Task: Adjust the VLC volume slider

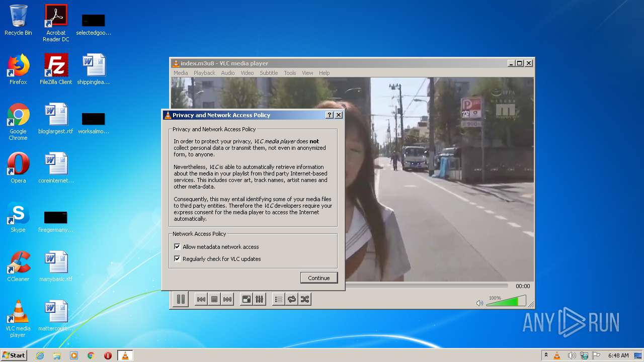Action: pos(506,301)
